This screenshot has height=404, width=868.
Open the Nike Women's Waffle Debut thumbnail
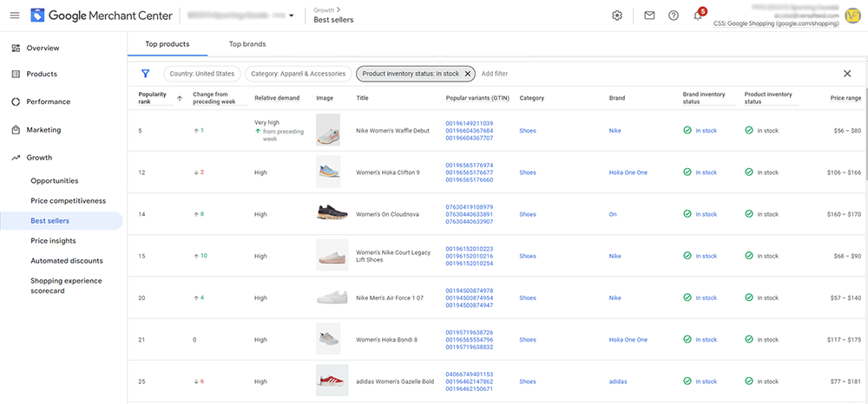coord(328,130)
